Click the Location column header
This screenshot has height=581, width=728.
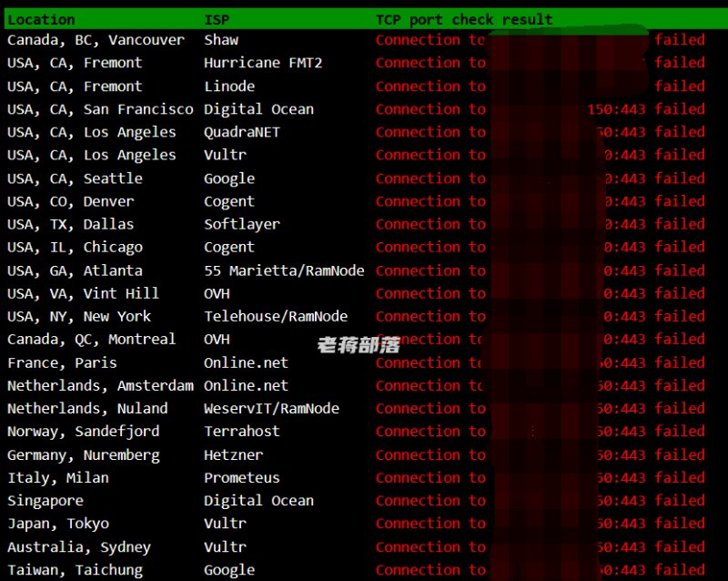(41, 19)
